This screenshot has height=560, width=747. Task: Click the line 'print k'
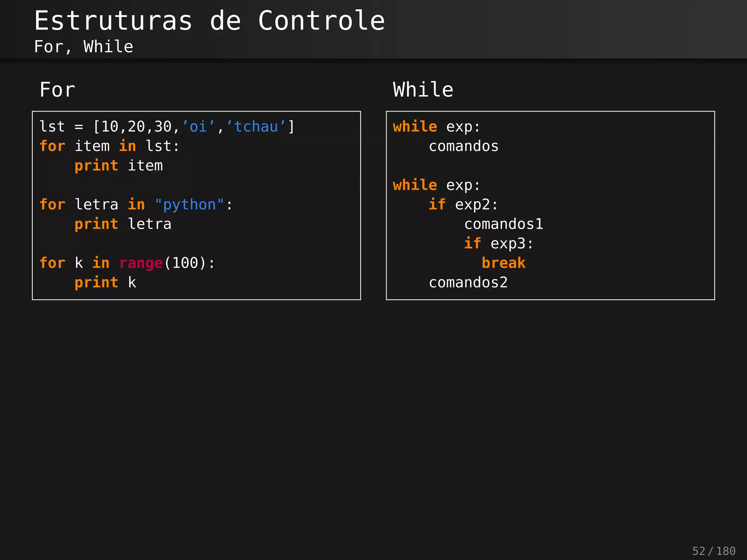pos(105,282)
